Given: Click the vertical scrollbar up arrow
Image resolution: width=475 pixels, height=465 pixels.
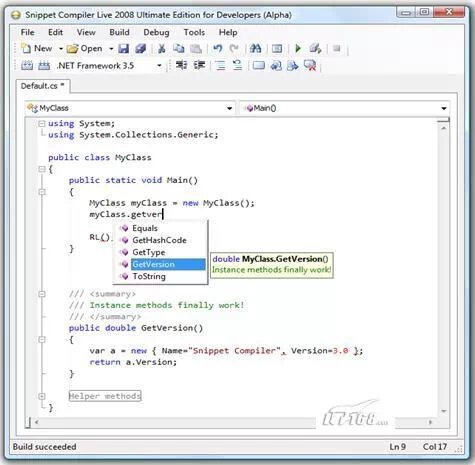Looking at the screenshot, I should pyautogui.click(x=444, y=128).
